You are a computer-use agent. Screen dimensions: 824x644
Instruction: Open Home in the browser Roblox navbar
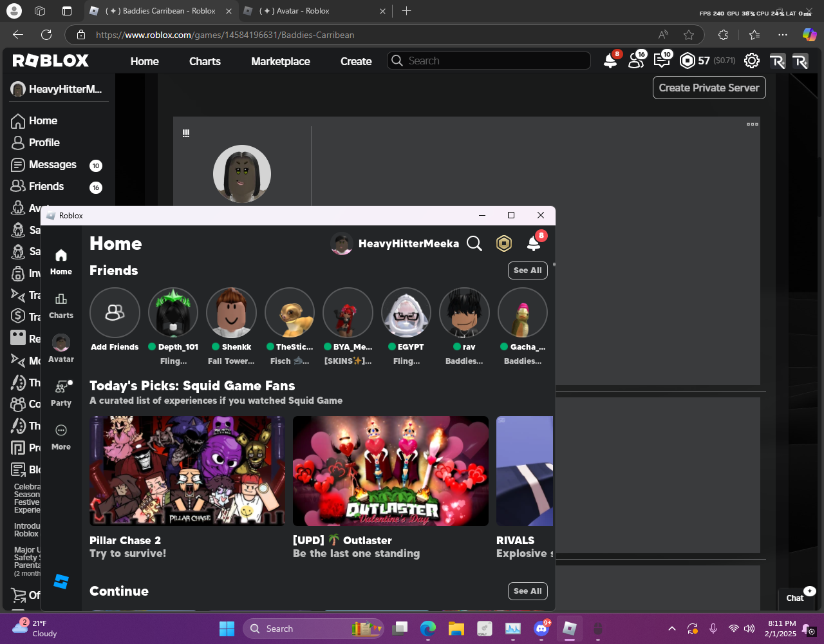(x=145, y=61)
